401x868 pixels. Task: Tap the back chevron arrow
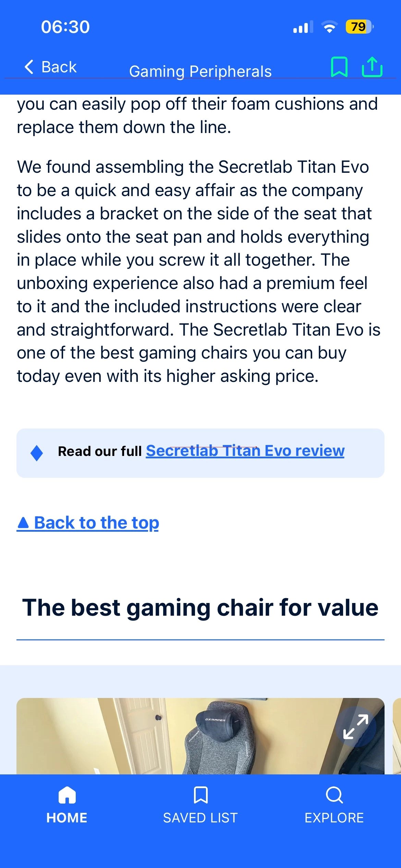point(29,67)
